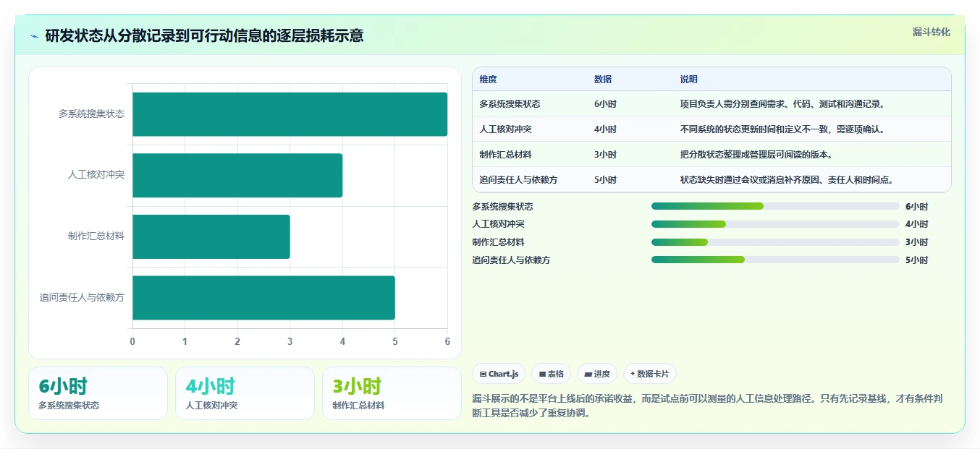Click the chart y-axis label 人工核对冲突
This screenshot has width=980, height=449.
[x=96, y=174]
